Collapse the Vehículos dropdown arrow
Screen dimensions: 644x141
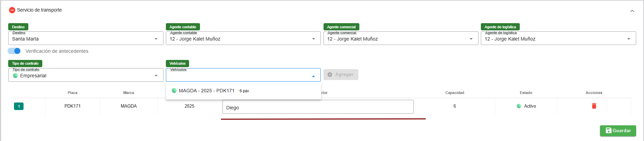point(313,76)
